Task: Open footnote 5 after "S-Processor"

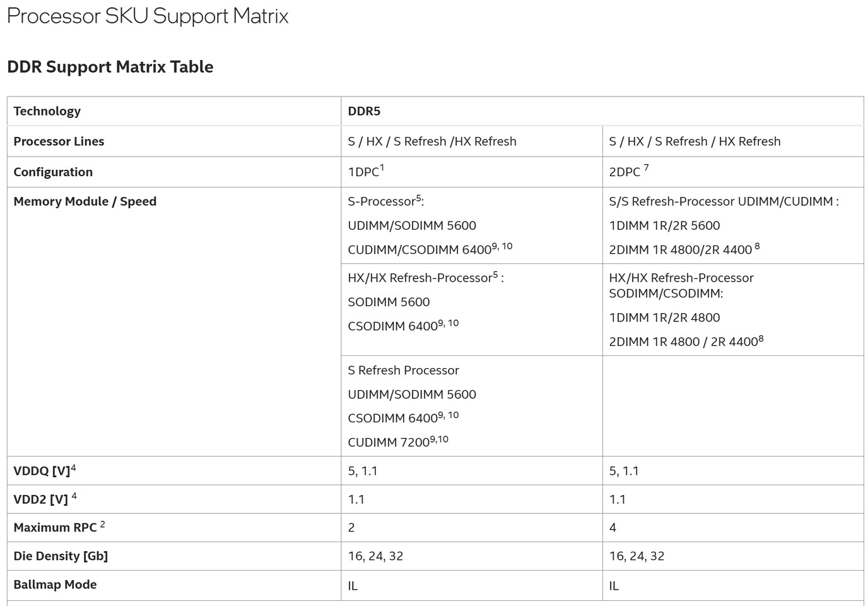Action: click(x=418, y=198)
